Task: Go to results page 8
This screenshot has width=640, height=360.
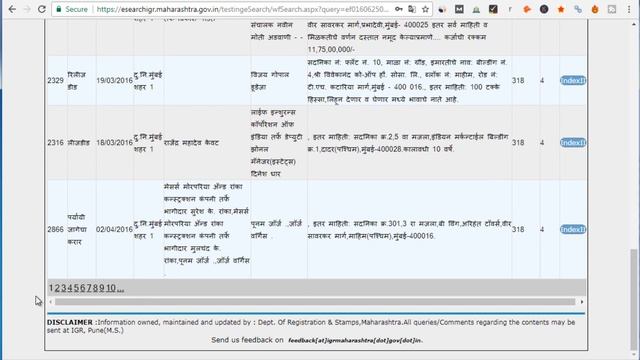Action: click(x=95, y=288)
